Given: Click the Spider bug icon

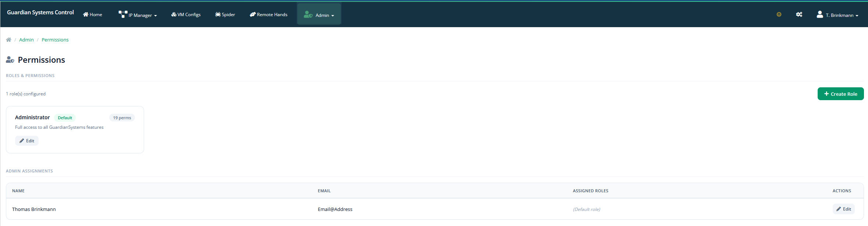Looking at the screenshot, I should (x=218, y=14).
